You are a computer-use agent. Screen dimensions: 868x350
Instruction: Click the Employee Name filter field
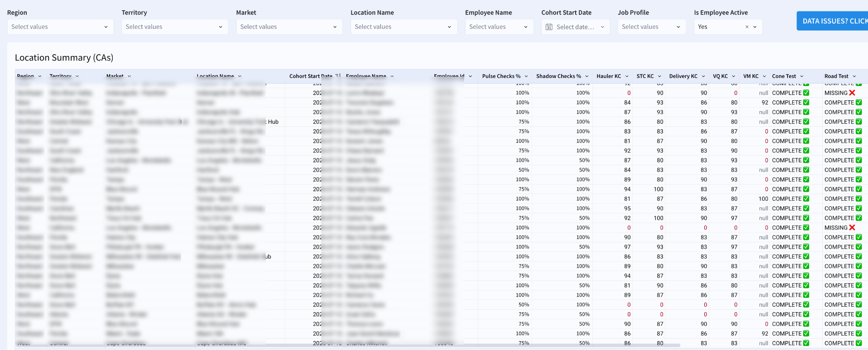point(499,27)
